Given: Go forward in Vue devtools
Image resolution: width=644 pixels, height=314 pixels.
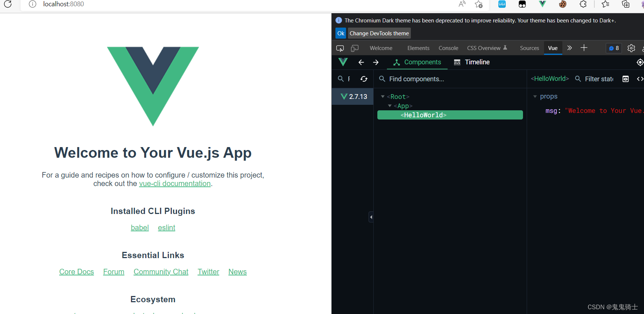Looking at the screenshot, I should 376,62.
